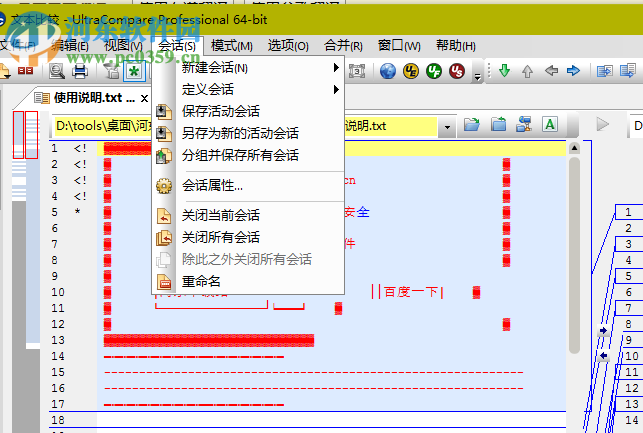Click line number 1 in right pane
This screenshot has width=643, height=433.
coord(628,212)
